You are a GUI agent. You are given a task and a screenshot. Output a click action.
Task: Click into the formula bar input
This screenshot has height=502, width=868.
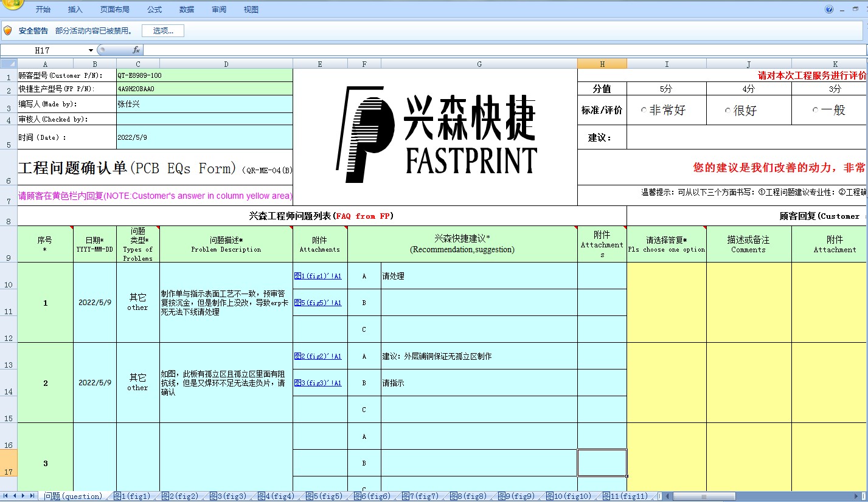point(505,50)
